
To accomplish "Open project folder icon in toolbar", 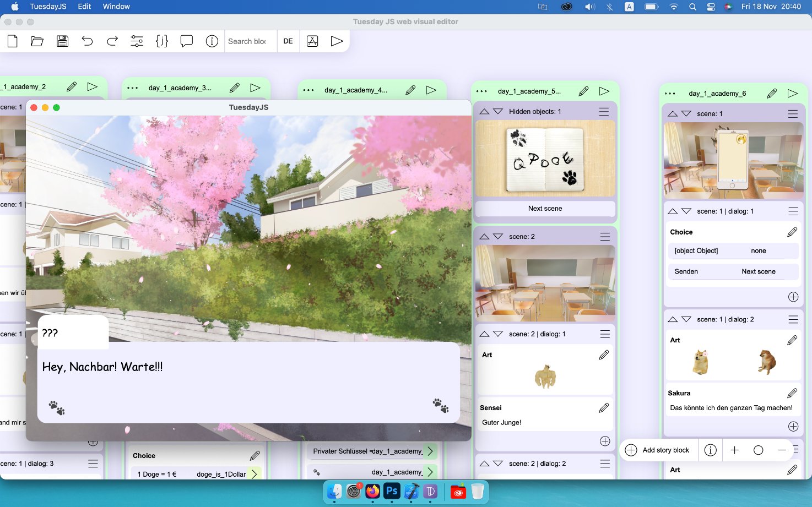I will (x=37, y=41).
